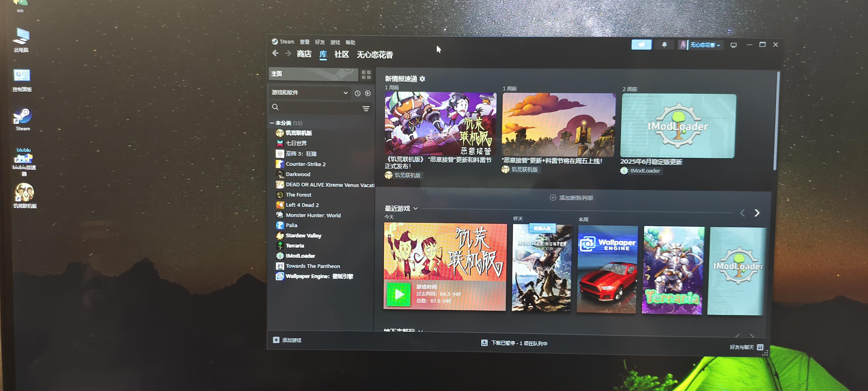
Task: Click the Big Picture mode monitor icon
Action: pyautogui.click(x=733, y=45)
